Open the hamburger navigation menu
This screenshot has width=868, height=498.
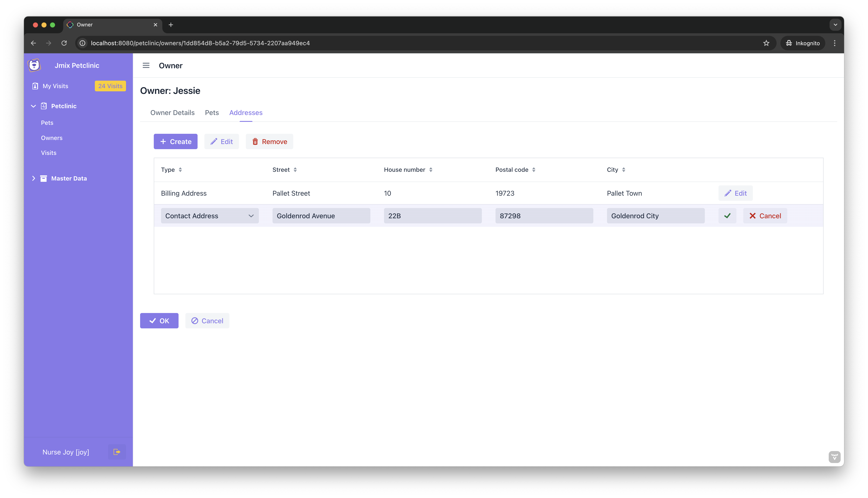(146, 65)
